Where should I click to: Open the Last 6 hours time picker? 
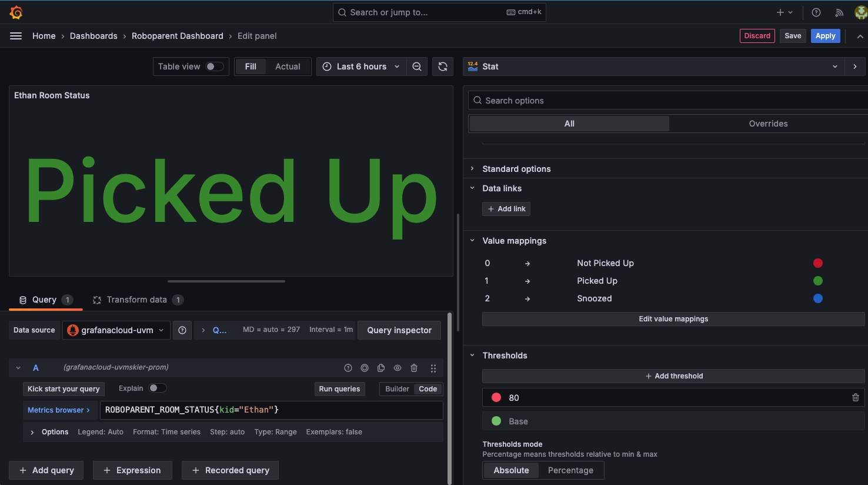[x=361, y=67]
